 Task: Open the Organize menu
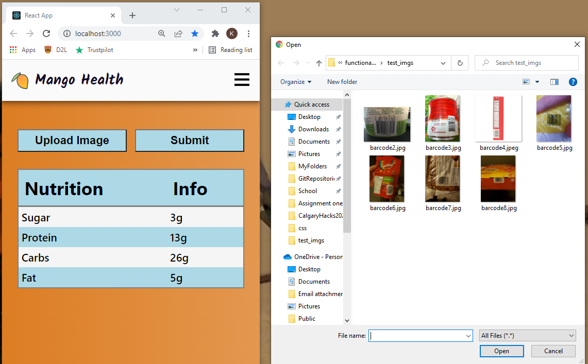(x=296, y=82)
